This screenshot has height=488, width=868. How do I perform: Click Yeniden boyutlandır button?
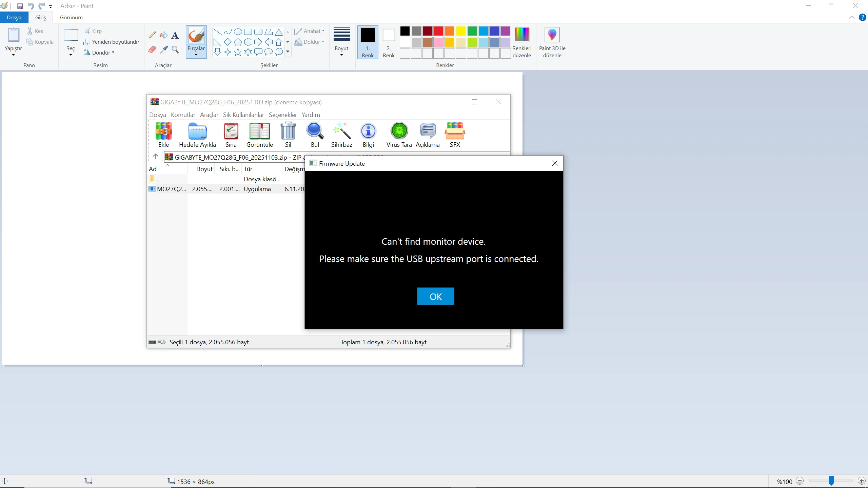(112, 42)
